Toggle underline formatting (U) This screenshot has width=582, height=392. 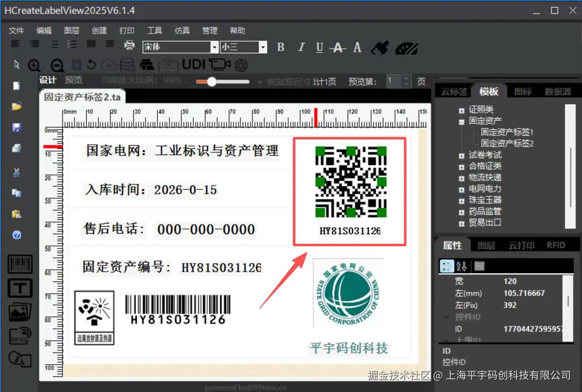tap(319, 47)
